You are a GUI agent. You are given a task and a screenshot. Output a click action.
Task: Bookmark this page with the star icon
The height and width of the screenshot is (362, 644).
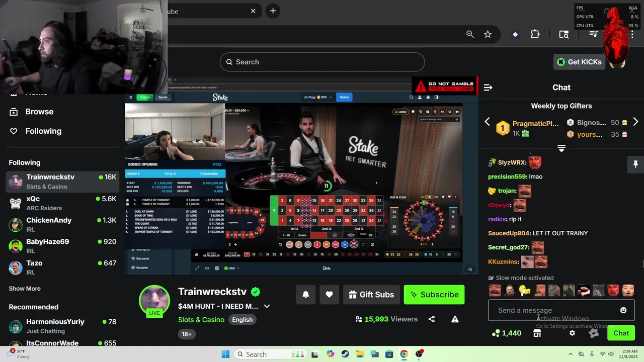coord(488,34)
